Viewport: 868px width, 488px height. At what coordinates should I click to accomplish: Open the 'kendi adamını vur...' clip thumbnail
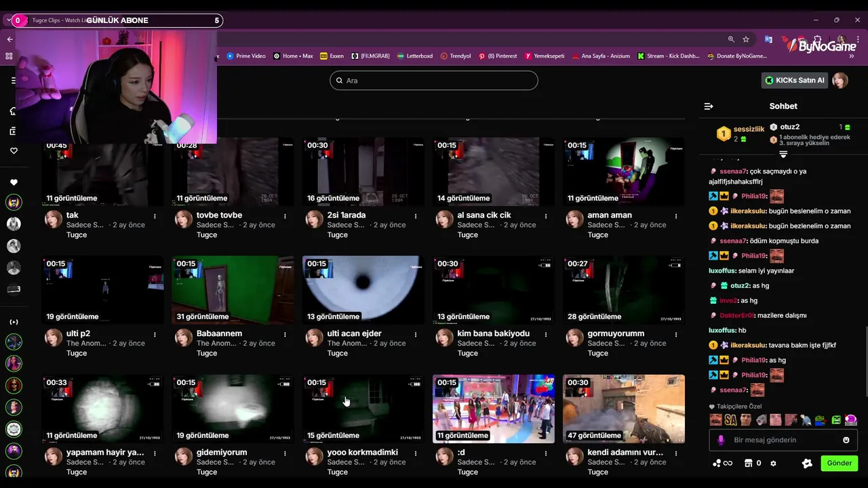point(624,409)
